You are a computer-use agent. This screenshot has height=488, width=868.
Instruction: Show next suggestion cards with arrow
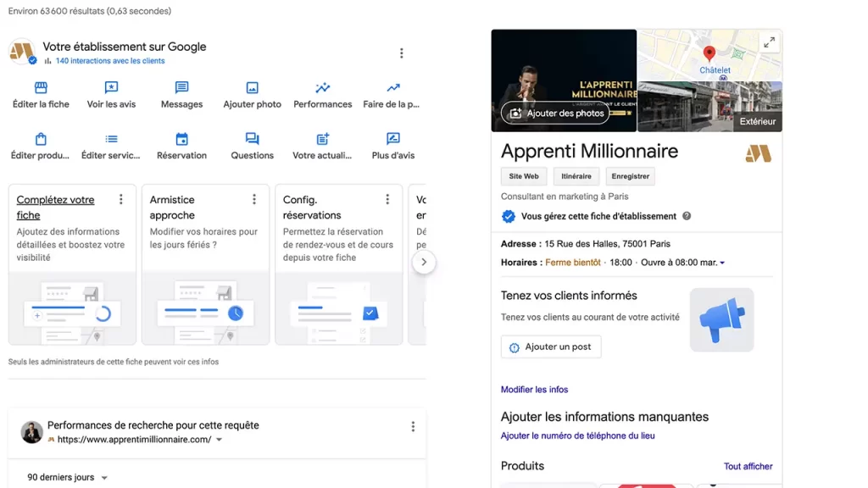tap(424, 263)
